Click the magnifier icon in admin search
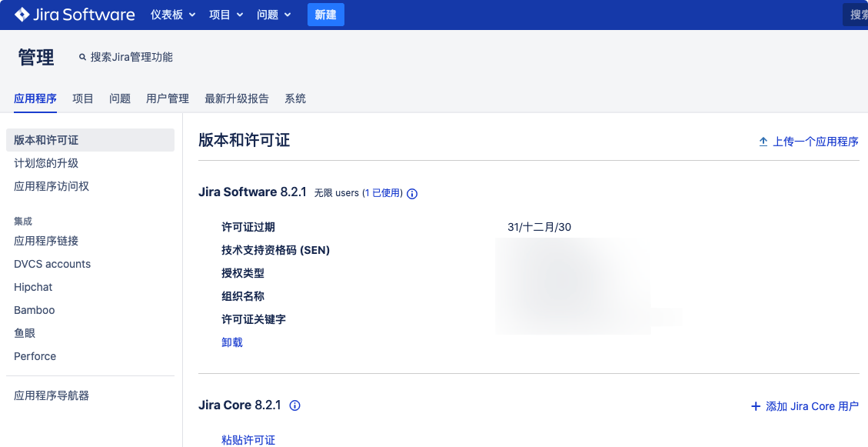 [82, 57]
